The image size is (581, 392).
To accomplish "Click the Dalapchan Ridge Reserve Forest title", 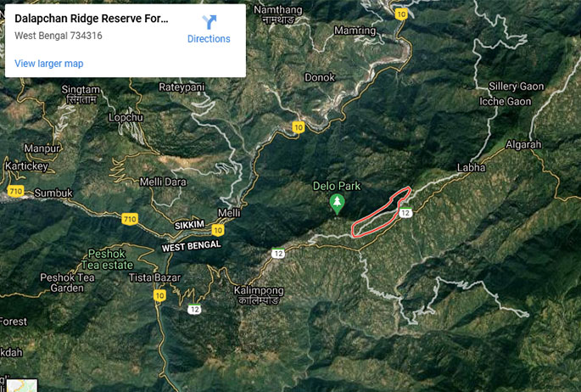I will tap(92, 19).
